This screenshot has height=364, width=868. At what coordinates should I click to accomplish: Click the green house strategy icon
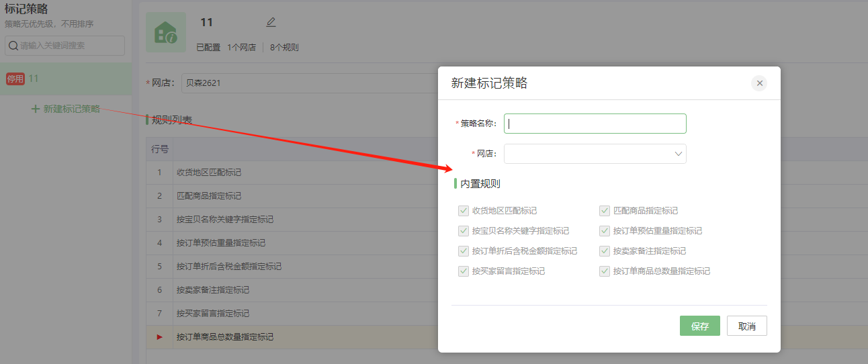pos(166,32)
